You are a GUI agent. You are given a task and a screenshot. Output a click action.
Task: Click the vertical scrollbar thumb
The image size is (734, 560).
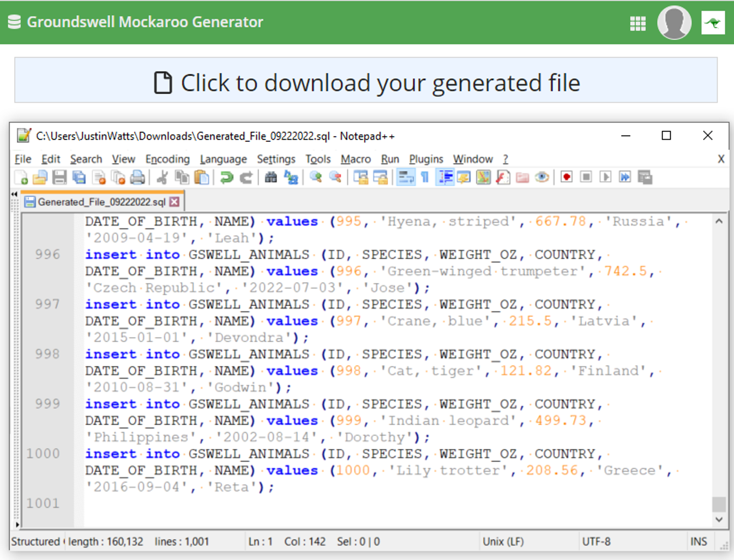pos(719,504)
